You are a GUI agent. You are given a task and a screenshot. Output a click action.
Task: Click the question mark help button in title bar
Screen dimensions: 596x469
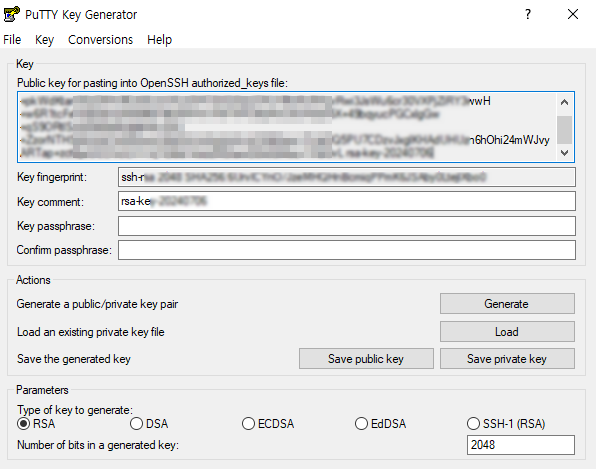click(x=528, y=14)
